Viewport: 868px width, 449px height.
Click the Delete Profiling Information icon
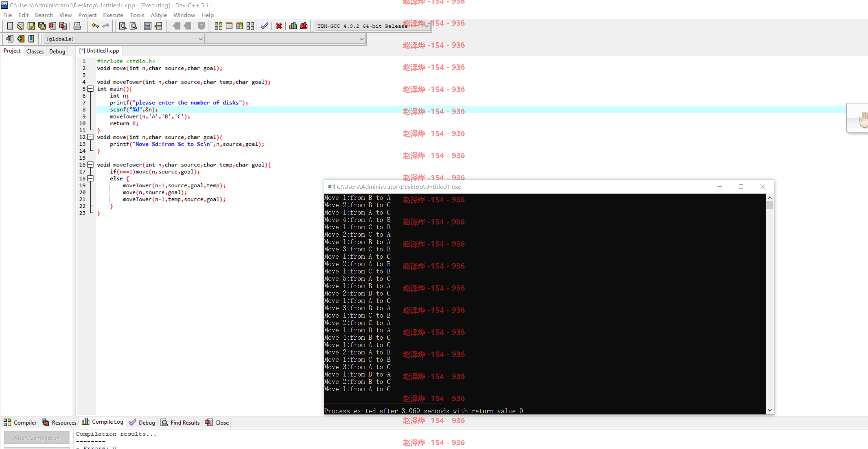pos(304,26)
